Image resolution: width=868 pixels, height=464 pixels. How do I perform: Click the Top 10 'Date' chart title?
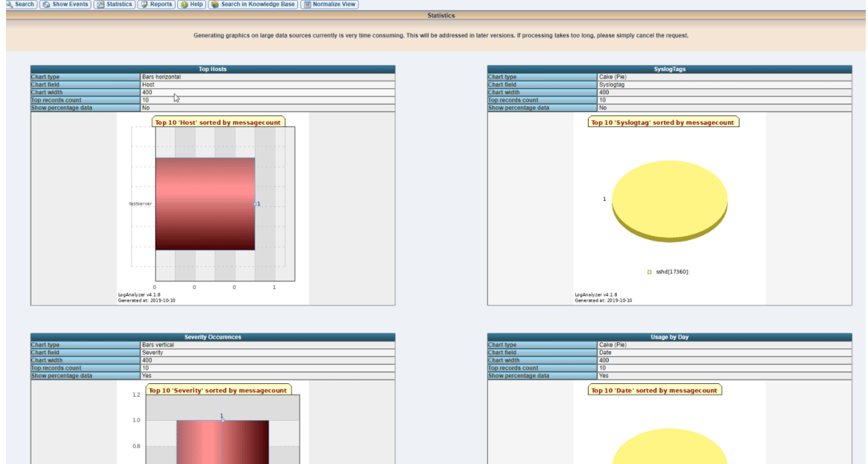point(654,390)
